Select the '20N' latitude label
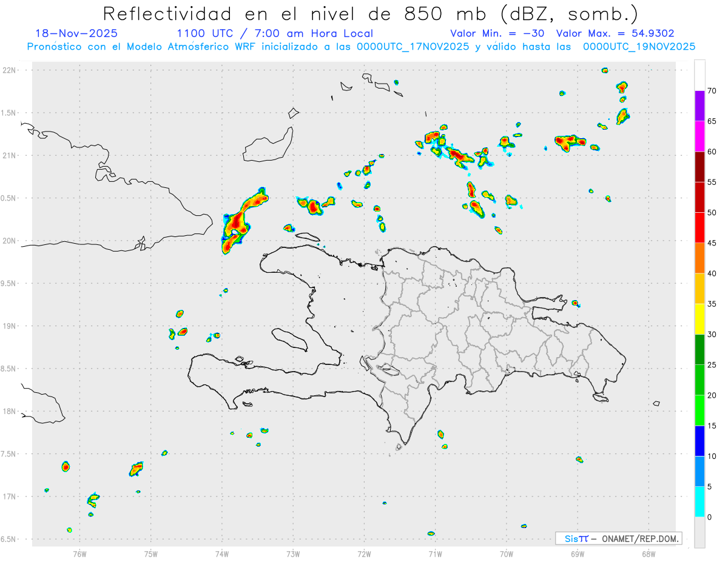Screen dimensions: 728x562 10,241
